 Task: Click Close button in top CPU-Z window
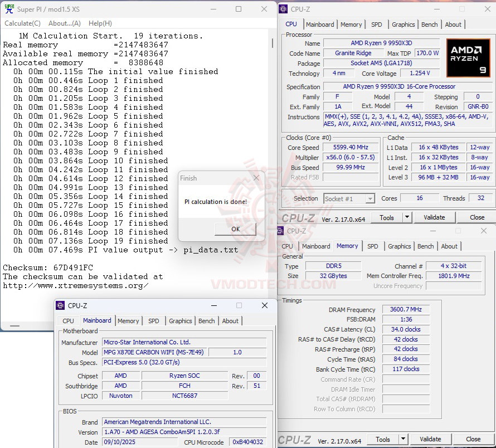(x=476, y=217)
